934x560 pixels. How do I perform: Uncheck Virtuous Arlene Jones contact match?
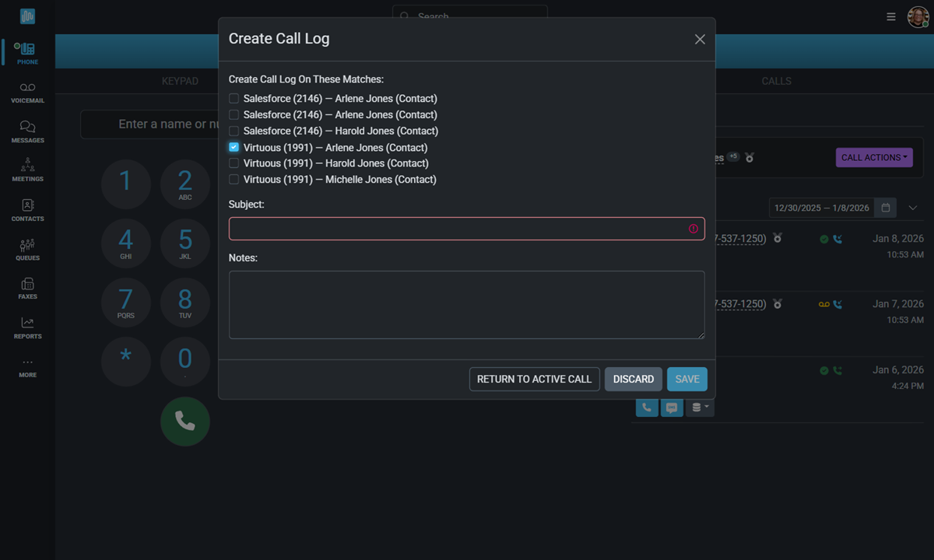(233, 147)
